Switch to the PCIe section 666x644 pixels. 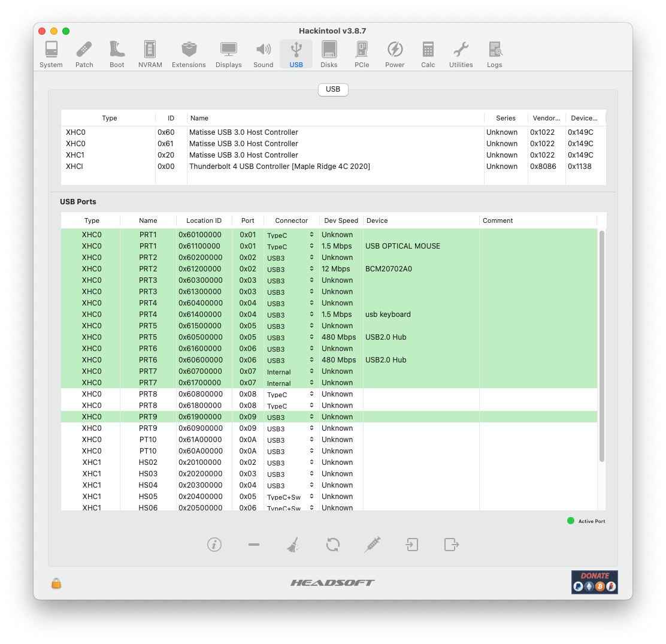pos(362,55)
